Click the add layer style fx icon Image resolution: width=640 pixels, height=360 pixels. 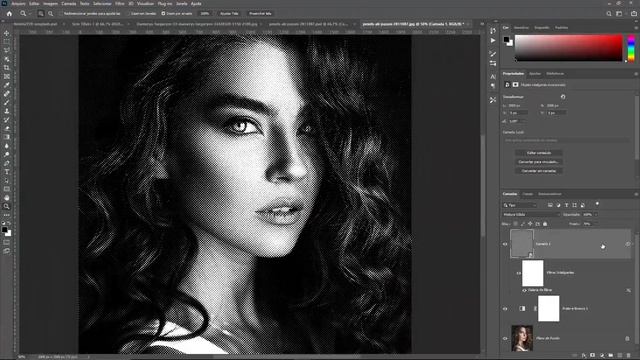(584, 356)
